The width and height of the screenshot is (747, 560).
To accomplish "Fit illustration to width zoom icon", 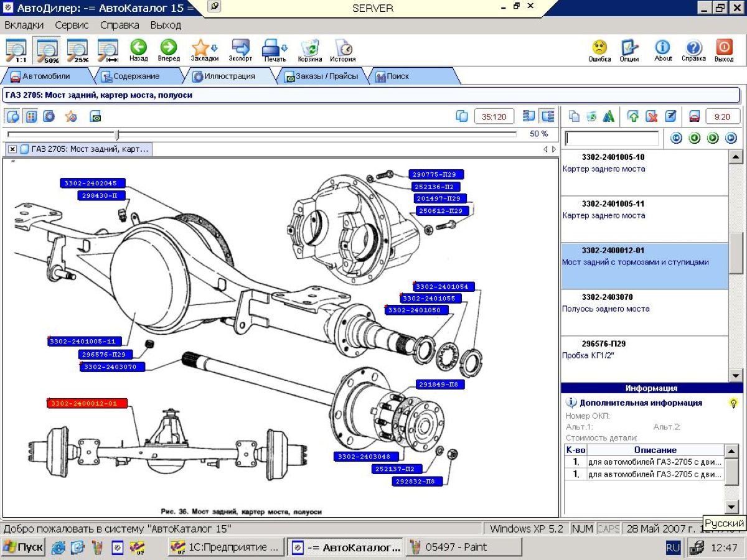I will pyautogui.click(x=108, y=50).
